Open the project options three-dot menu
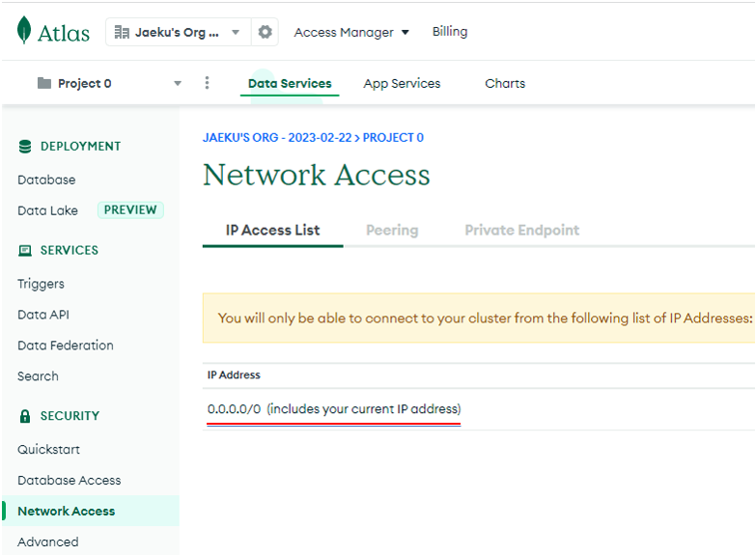The image size is (756, 555). pyautogui.click(x=207, y=83)
